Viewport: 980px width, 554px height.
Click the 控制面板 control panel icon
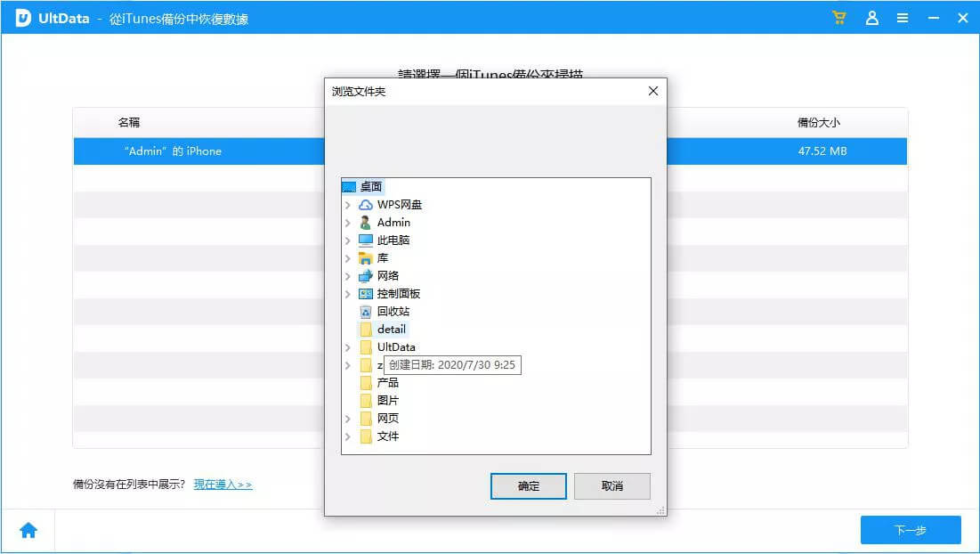point(366,294)
